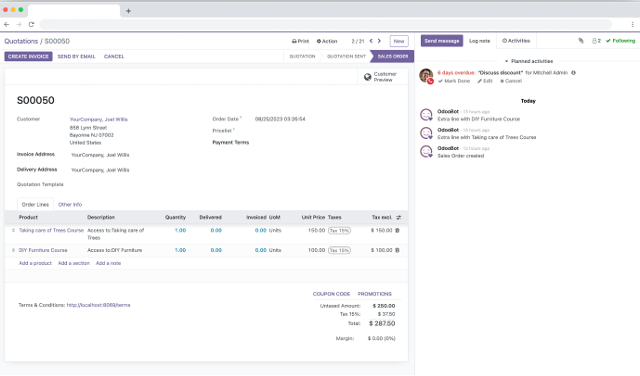Click the Create Invoice button
Image resolution: width=640 pixels, height=376 pixels.
pyautogui.click(x=28, y=56)
